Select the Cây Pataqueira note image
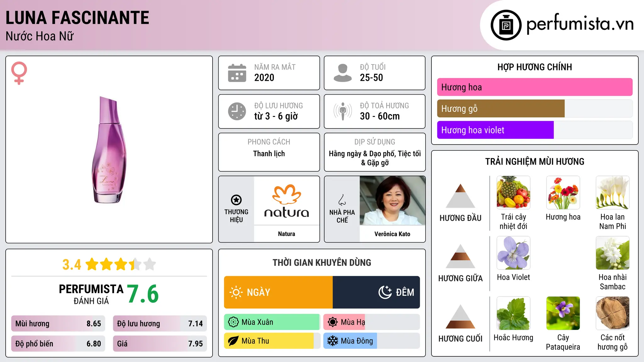Image resolution: width=644 pixels, height=362 pixels. coord(563,313)
